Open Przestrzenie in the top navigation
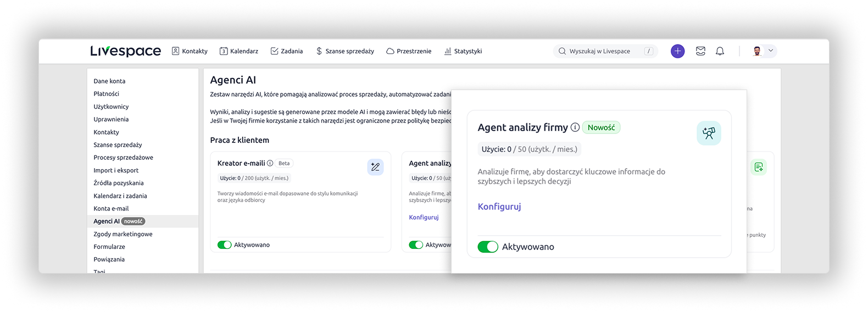This screenshot has width=868, height=312. [x=409, y=51]
